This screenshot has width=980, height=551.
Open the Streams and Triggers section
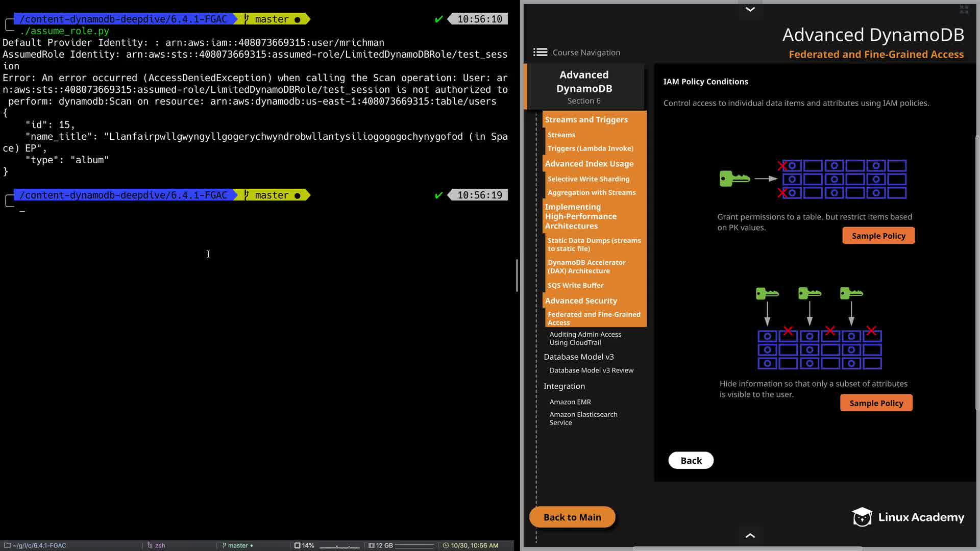(x=586, y=119)
